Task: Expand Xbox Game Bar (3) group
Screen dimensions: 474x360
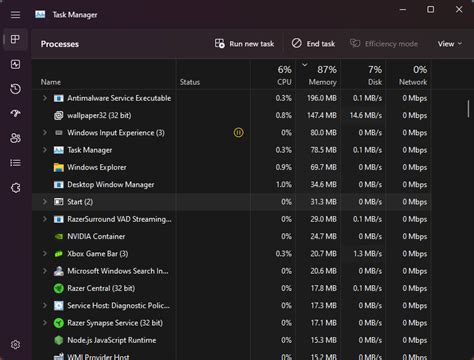Action: point(44,254)
